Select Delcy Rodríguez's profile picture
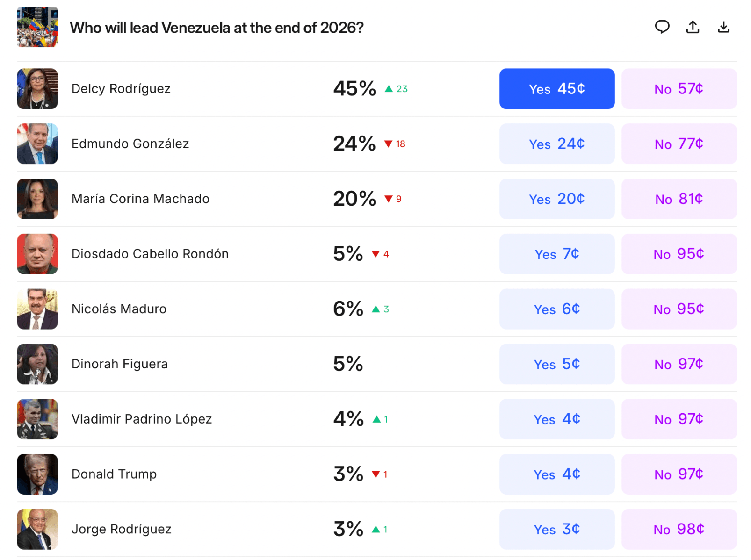This screenshot has width=751, height=560. tap(37, 89)
